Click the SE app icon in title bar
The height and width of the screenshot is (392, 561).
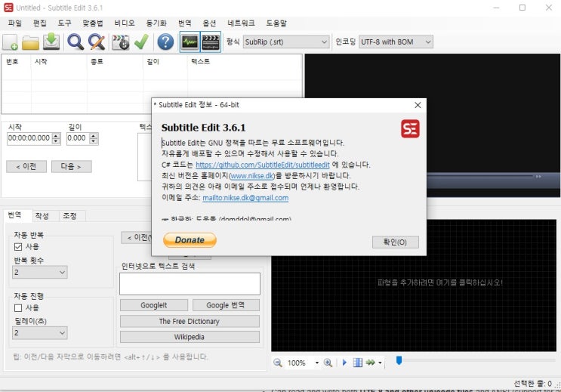[8, 8]
